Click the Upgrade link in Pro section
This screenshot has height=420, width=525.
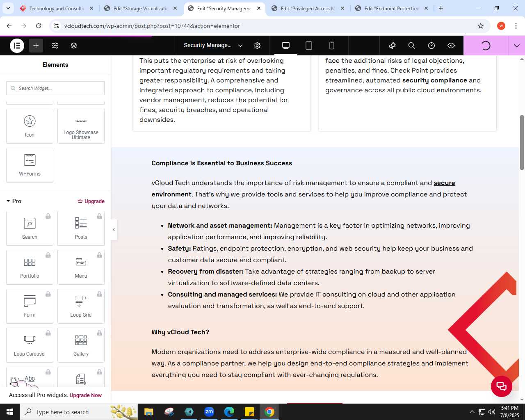(91, 201)
